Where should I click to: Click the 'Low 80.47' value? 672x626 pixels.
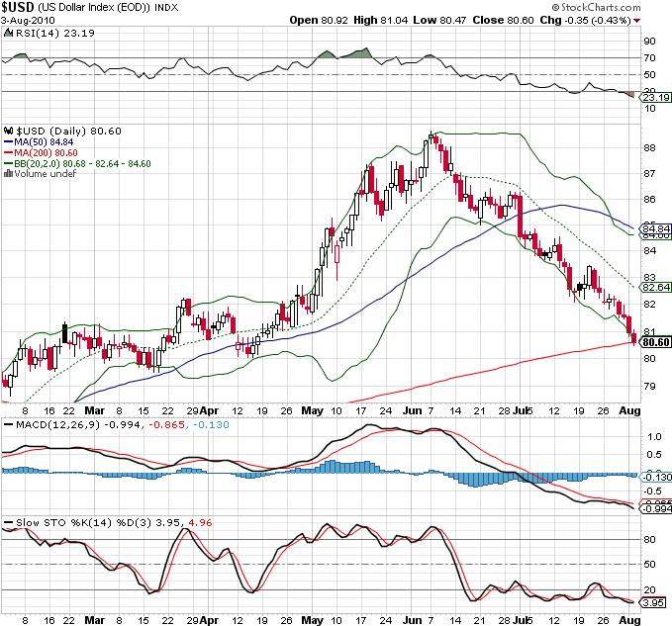pyautogui.click(x=439, y=20)
